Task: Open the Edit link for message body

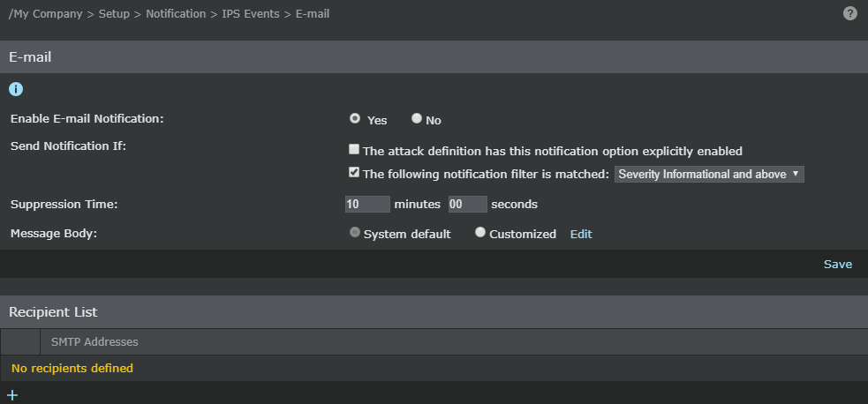Action: [581, 235]
